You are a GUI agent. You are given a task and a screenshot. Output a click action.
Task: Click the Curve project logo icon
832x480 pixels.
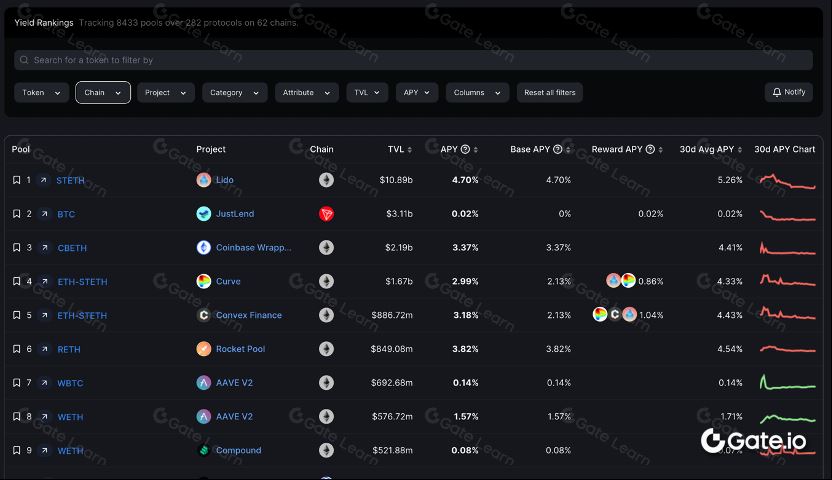204,281
